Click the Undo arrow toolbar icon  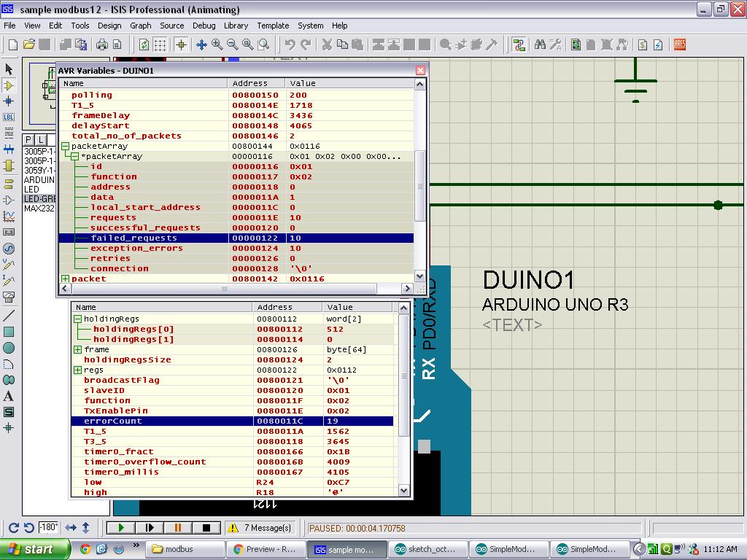click(290, 44)
